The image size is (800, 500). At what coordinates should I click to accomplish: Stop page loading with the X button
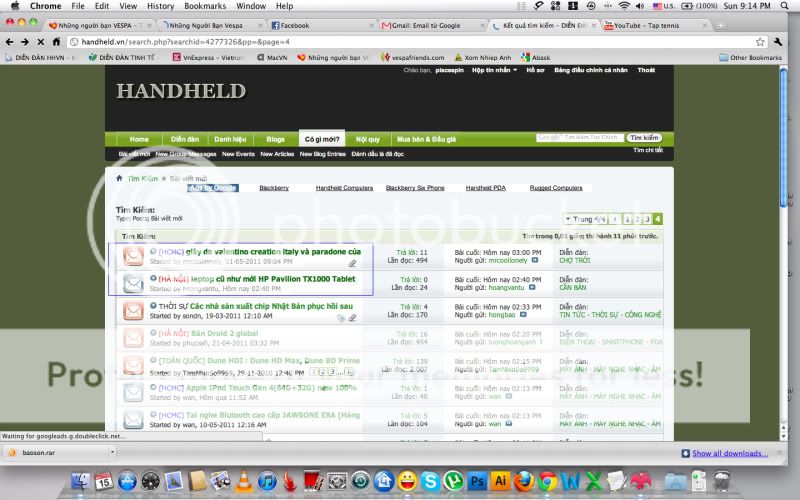tap(41, 42)
